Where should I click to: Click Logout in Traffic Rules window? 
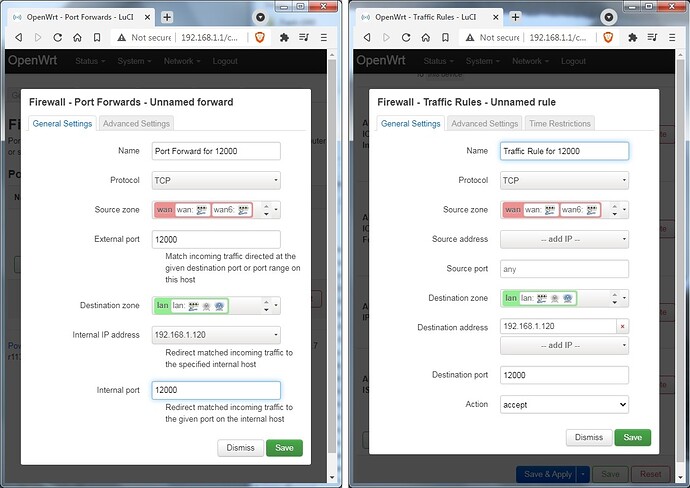coord(573,61)
